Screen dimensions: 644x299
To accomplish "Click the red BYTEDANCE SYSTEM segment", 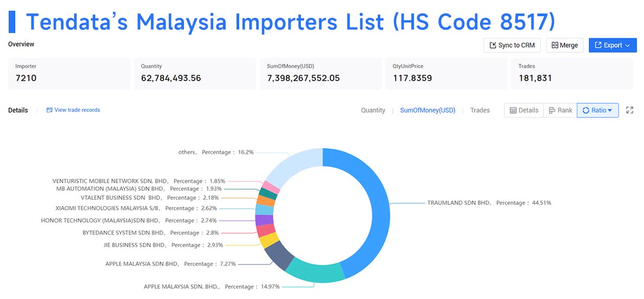I will tap(266, 230).
